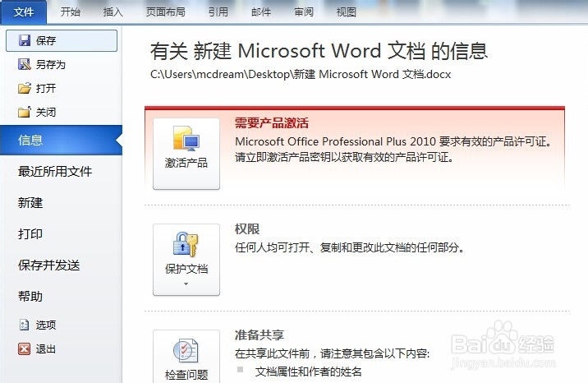Click the 权限 heading
588x383 pixels.
pyautogui.click(x=247, y=228)
